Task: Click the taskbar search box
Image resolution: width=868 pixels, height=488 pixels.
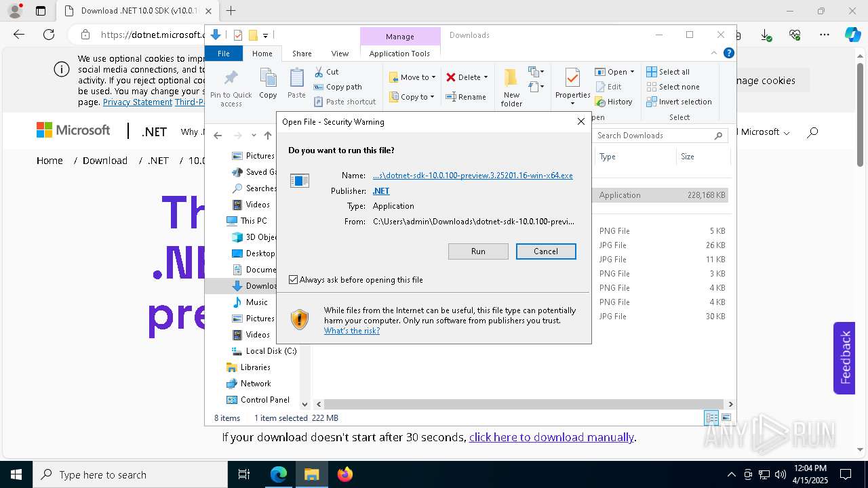Action: coord(130,474)
